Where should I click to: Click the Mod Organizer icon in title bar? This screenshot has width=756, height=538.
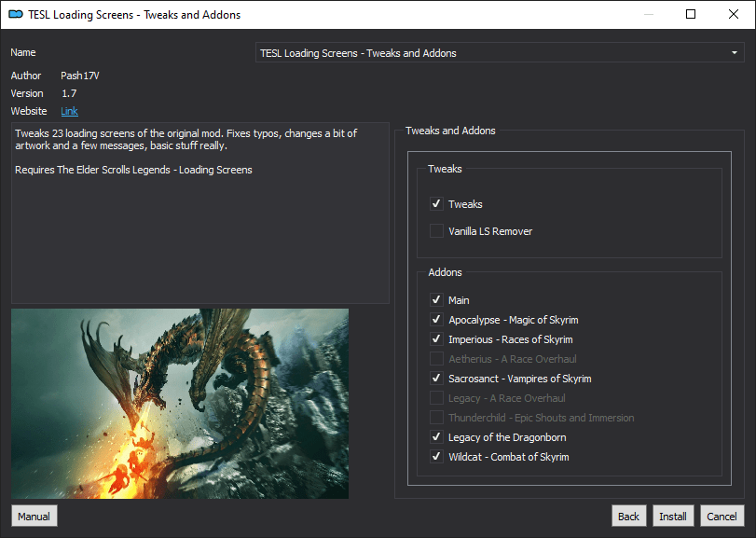point(16,15)
